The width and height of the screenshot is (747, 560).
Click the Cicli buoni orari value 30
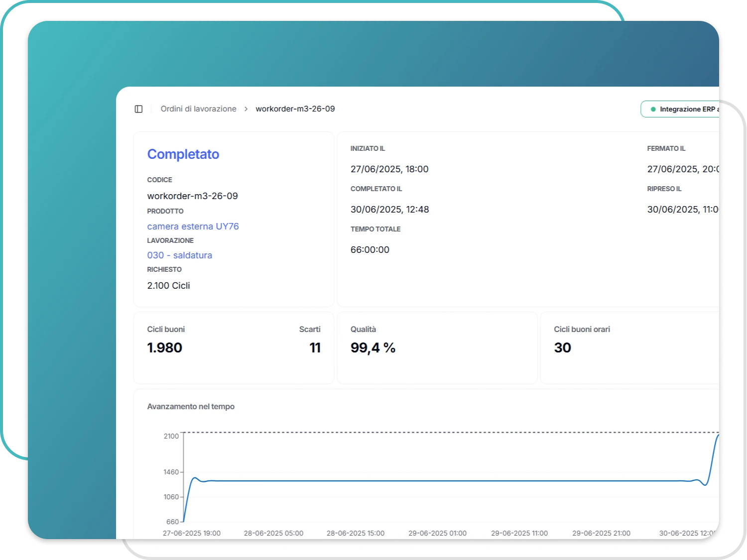(562, 348)
